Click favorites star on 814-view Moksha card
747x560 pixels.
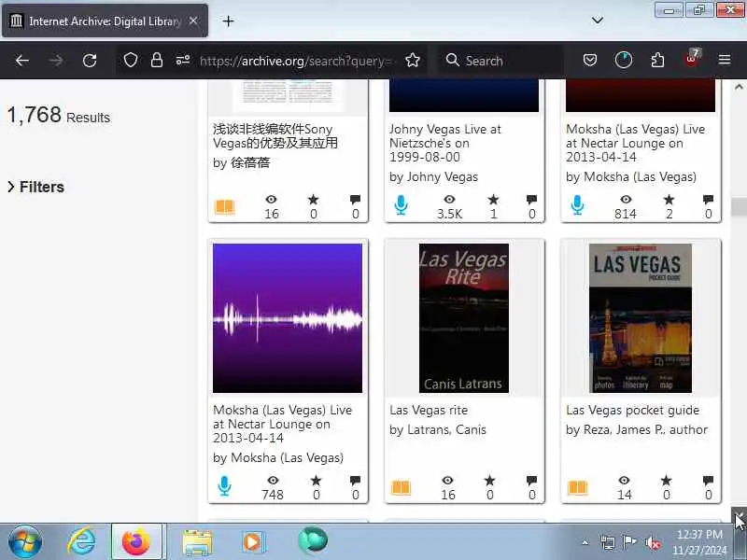669,200
